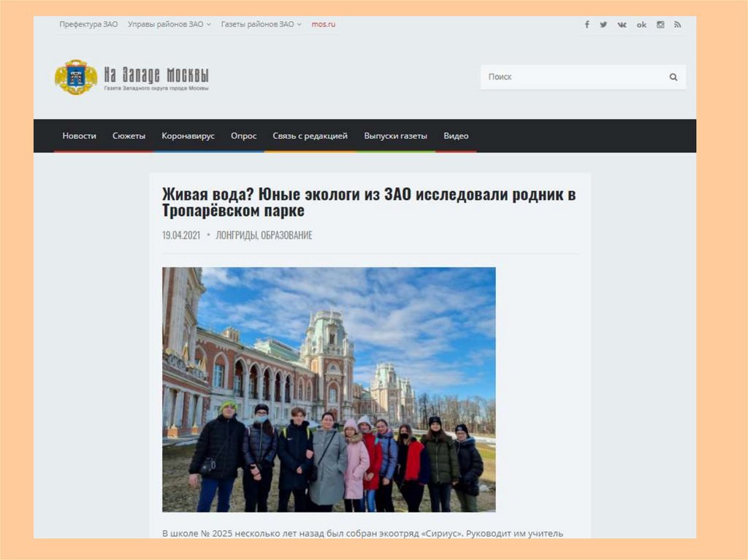748x560 pixels.
Task: Open the Коронавирус menu item
Action: pos(188,136)
